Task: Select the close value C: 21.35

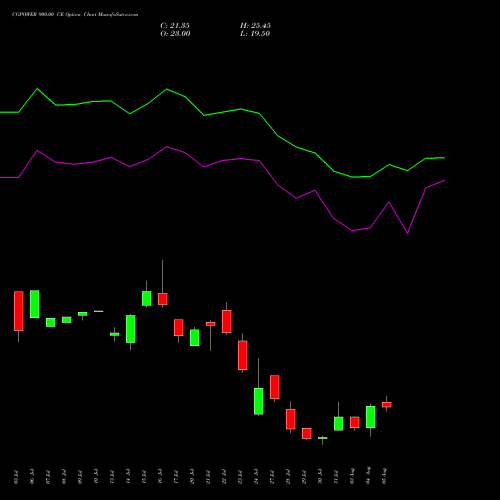Action: click(175, 26)
